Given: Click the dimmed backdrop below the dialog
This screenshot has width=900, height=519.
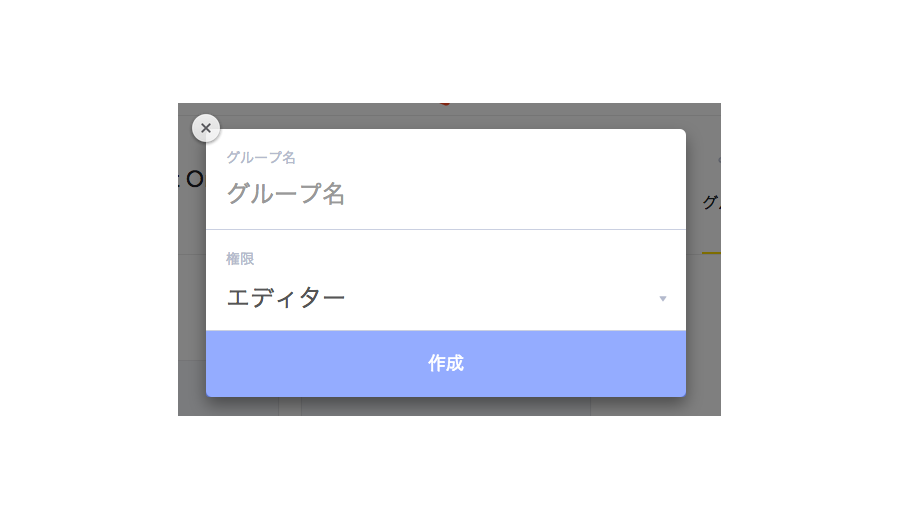Looking at the screenshot, I should (446, 406).
